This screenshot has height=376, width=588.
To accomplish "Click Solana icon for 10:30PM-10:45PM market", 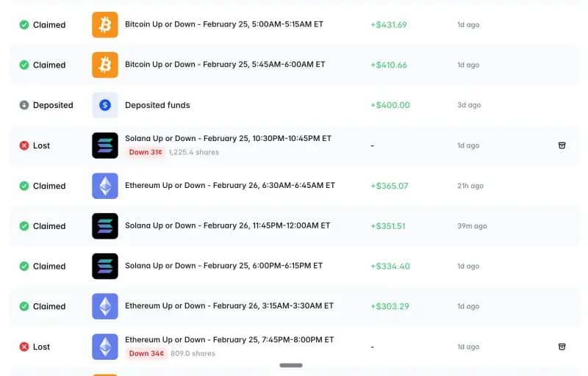I will [x=104, y=145].
